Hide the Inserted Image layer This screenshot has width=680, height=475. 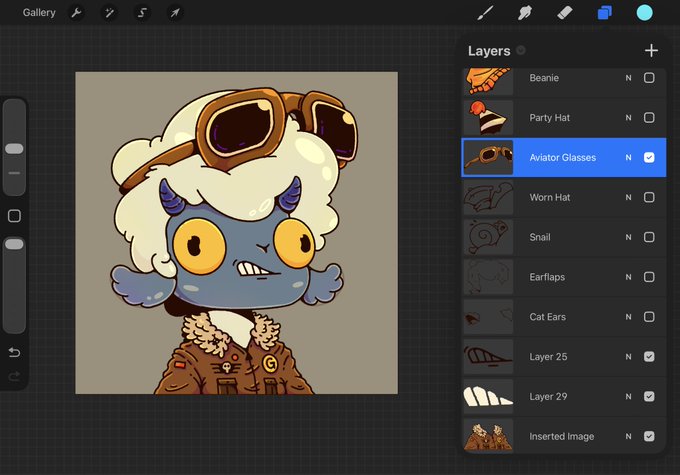649,436
